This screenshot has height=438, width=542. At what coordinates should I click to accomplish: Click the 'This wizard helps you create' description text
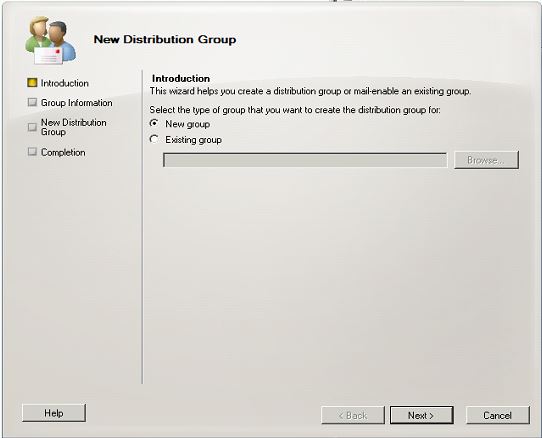point(310,91)
